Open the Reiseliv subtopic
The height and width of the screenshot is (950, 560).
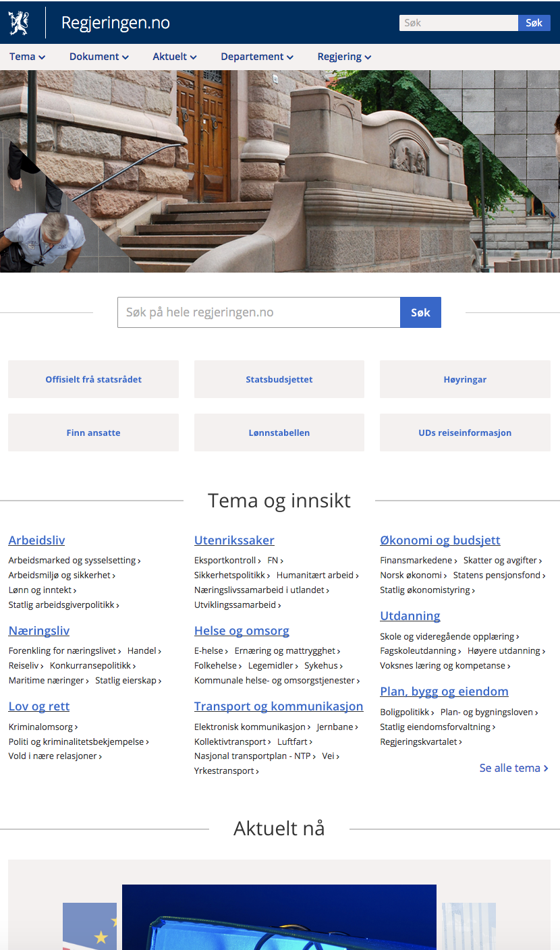pyautogui.click(x=26, y=666)
